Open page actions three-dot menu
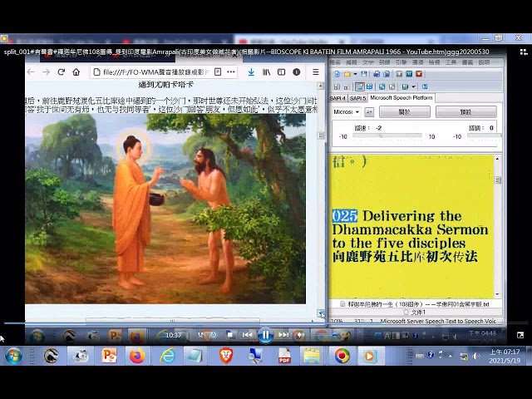 (x=231, y=72)
